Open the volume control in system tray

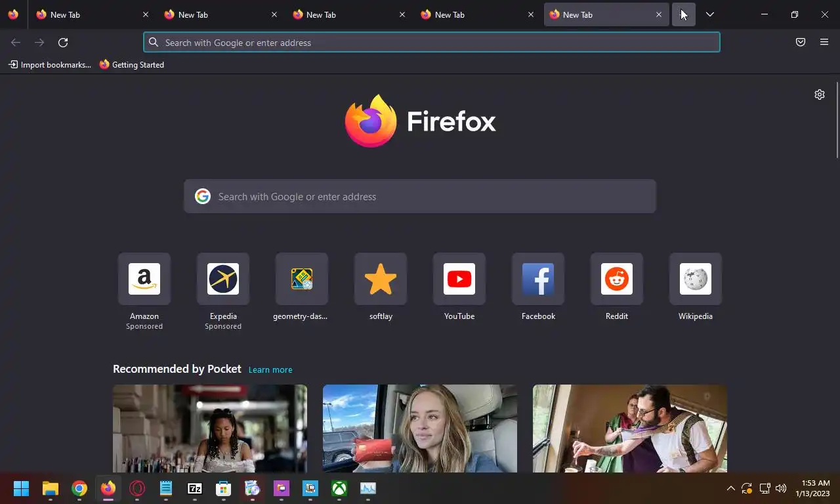[x=781, y=488]
